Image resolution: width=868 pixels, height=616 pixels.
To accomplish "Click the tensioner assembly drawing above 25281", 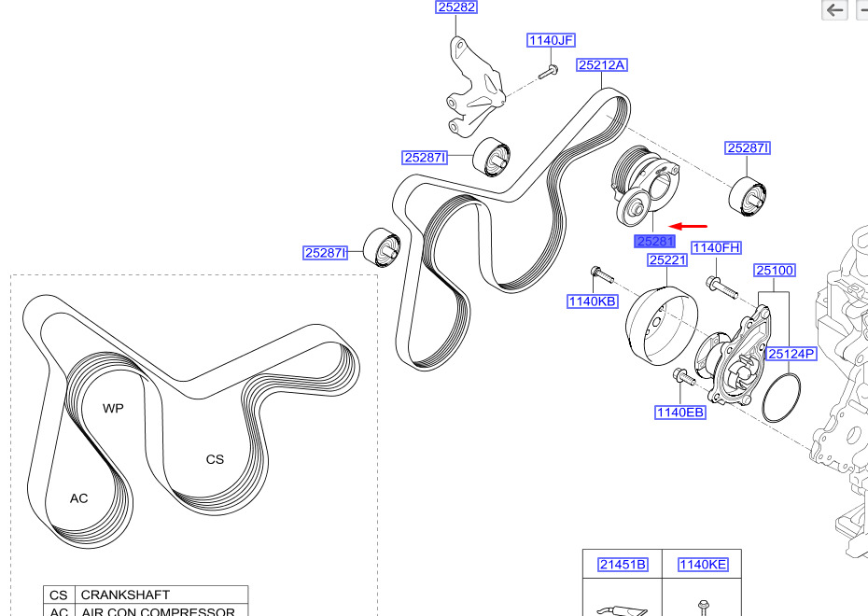I will [x=646, y=186].
